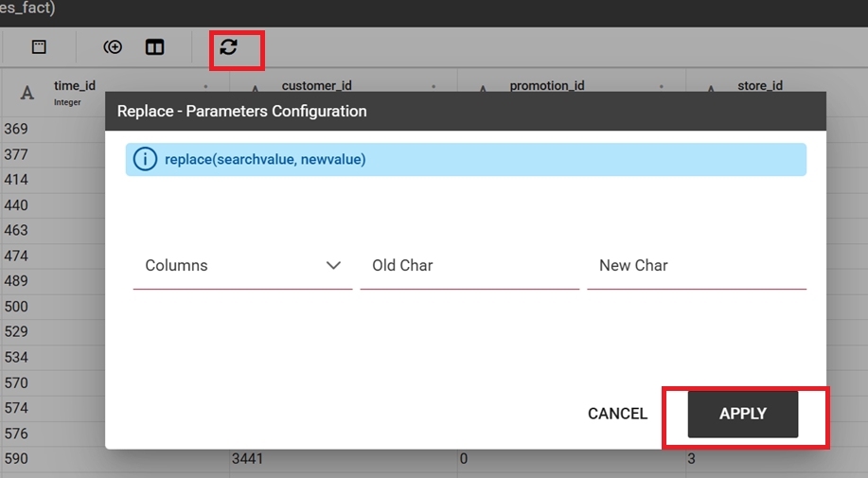Select the customer_id column header
This screenshot has width=868, height=478.
click(x=317, y=86)
